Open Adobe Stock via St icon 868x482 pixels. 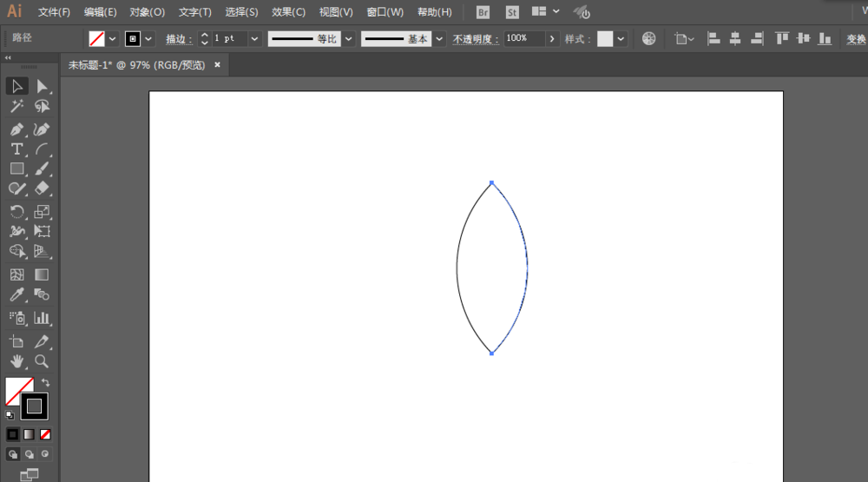pos(512,12)
